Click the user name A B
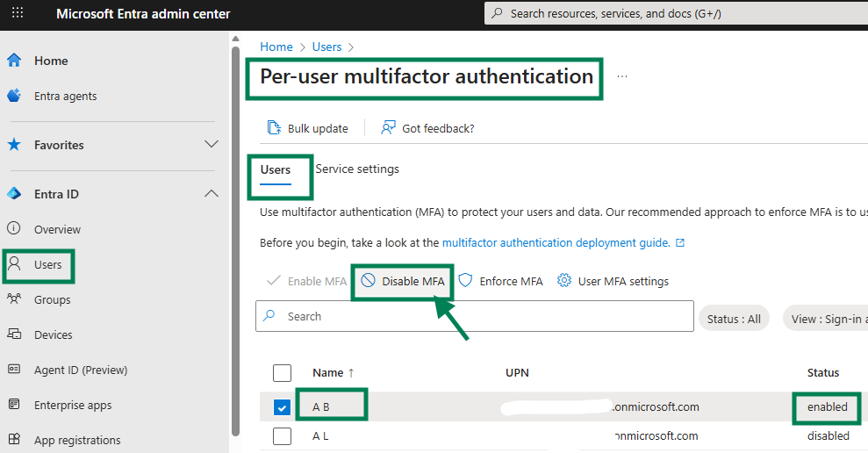Screen dimensions: 868x453 point(320,407)
